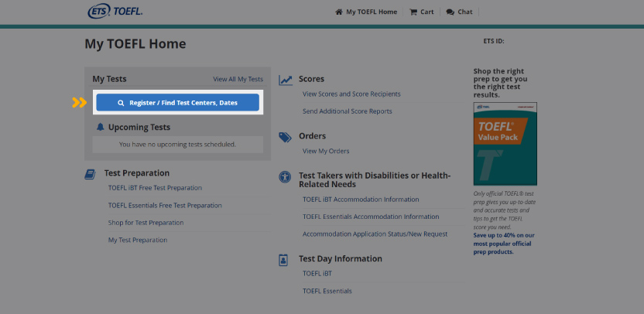Open View All My Tests link
The image size is (644, 314).
[238, 79]
